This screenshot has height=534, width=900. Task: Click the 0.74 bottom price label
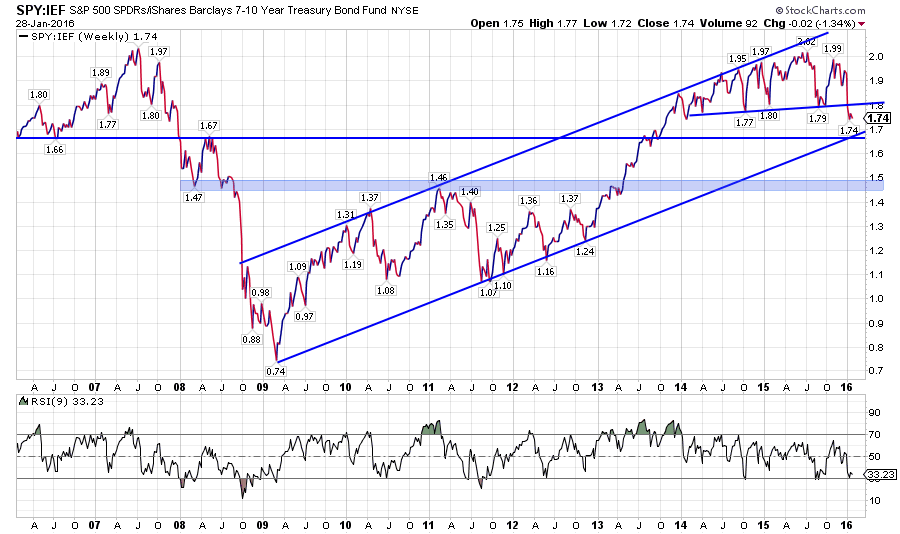tap(276, 371)
